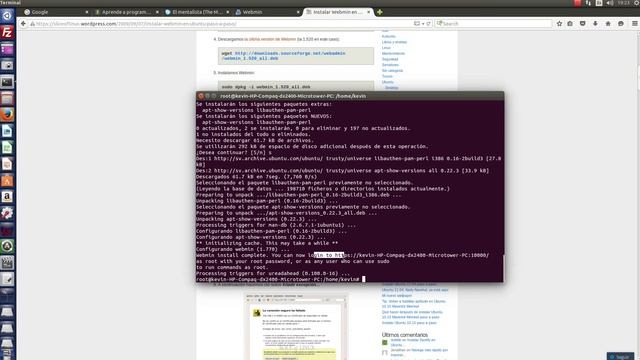Switch to the Webmin tab
The width and height of the screenshot is (640, 360).
(268, 12)
